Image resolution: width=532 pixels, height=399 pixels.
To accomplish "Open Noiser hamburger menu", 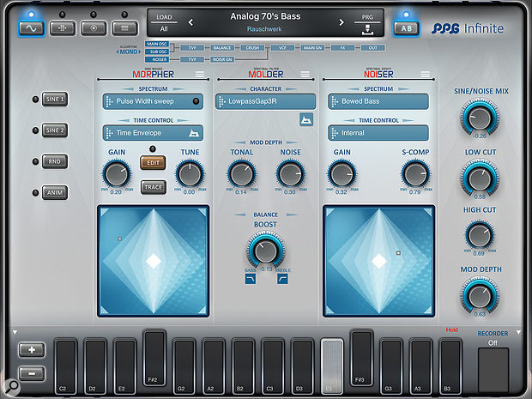I will point(425,74).
